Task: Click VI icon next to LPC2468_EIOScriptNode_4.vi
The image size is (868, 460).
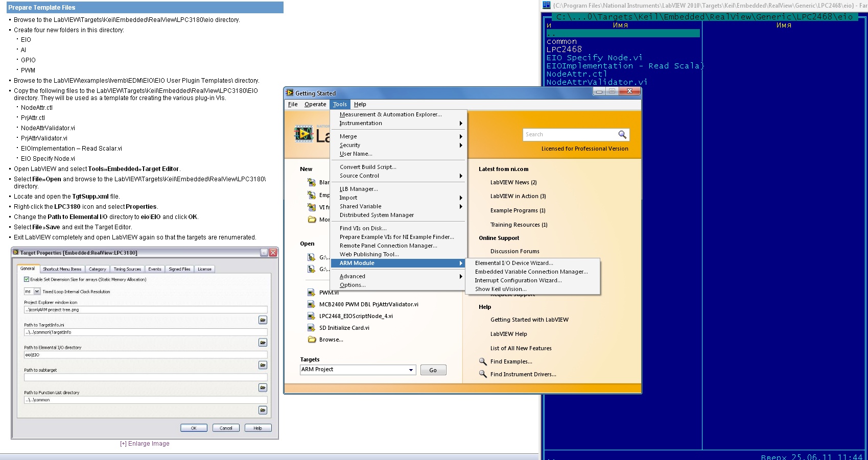Action: tap(311, 316)
